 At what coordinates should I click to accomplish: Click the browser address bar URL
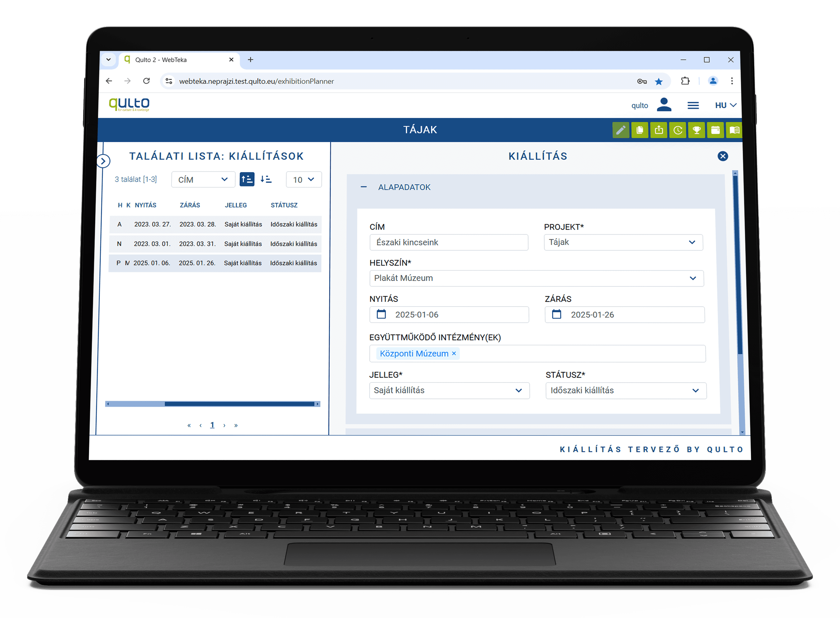[x=257, y=81]
